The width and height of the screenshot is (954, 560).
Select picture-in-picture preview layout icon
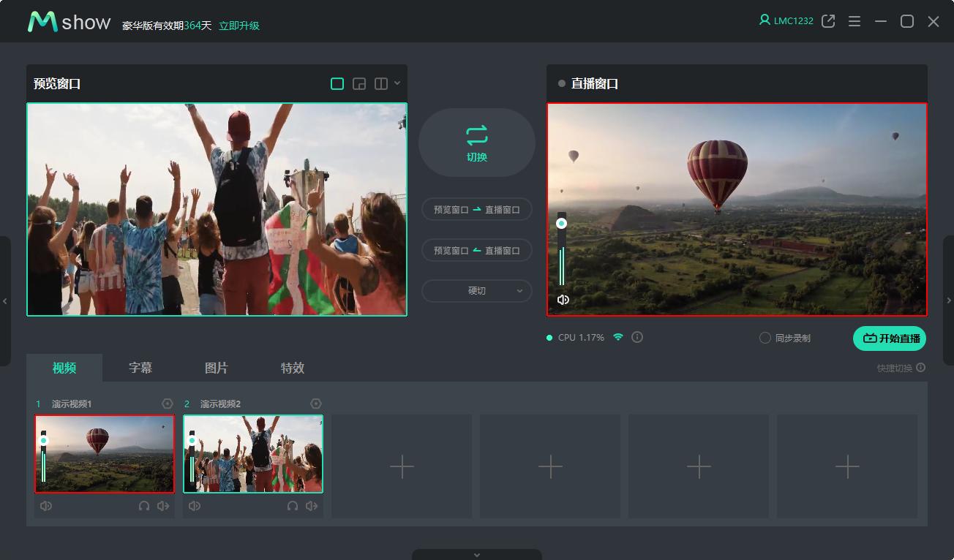pyautogui.click(x=359, y=84)
